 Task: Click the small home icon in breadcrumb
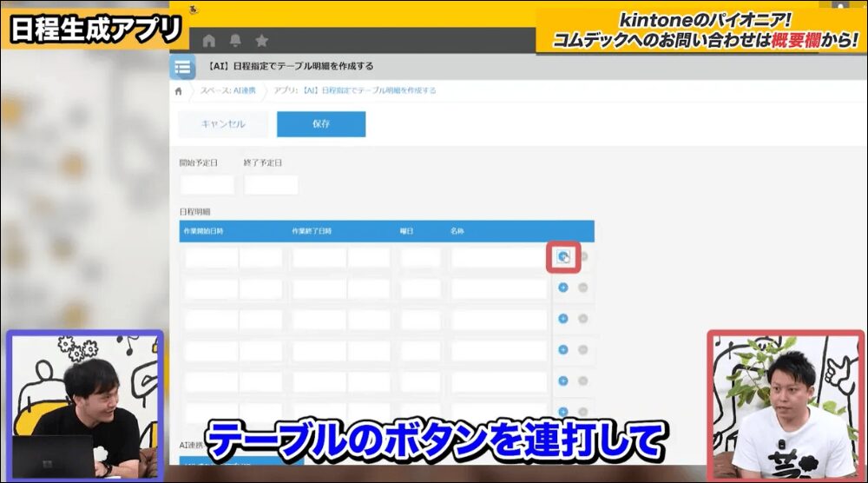pos(178,91)
